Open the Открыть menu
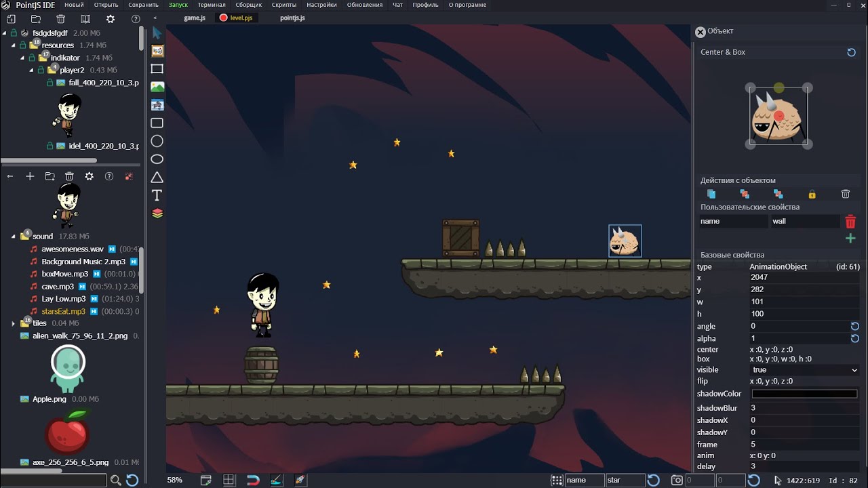Screen dimensions: 868x488 [x=106, y=5]
